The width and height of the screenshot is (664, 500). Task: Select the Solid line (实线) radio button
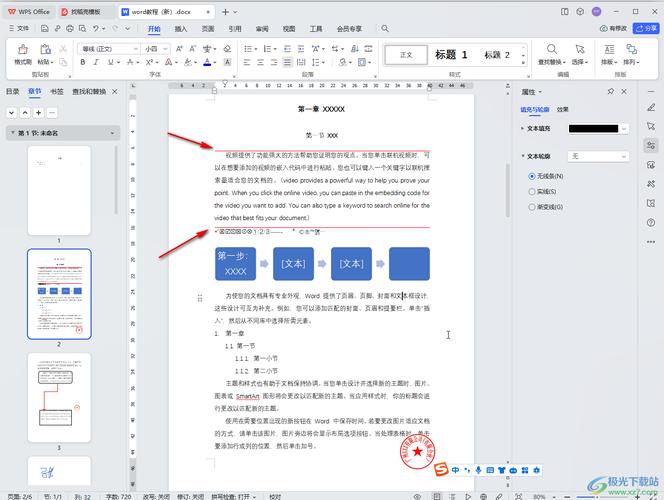point(532,191)
